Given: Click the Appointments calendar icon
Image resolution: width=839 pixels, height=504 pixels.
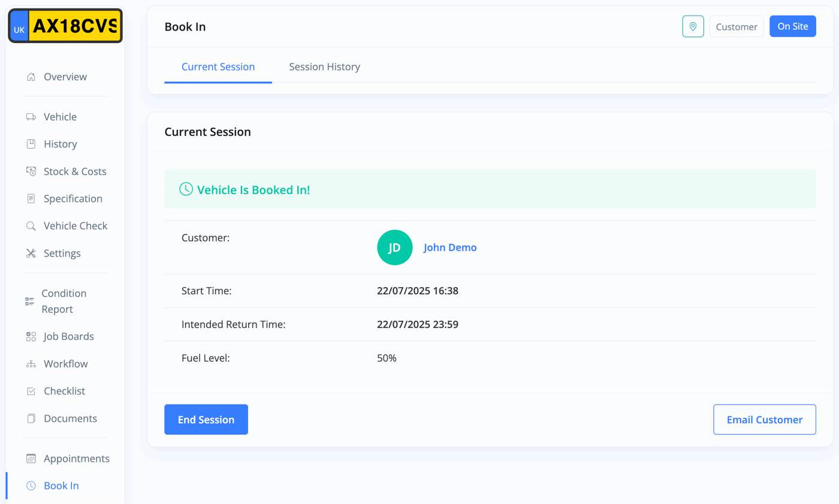Looking at the screenshot, I should point(31,458).
